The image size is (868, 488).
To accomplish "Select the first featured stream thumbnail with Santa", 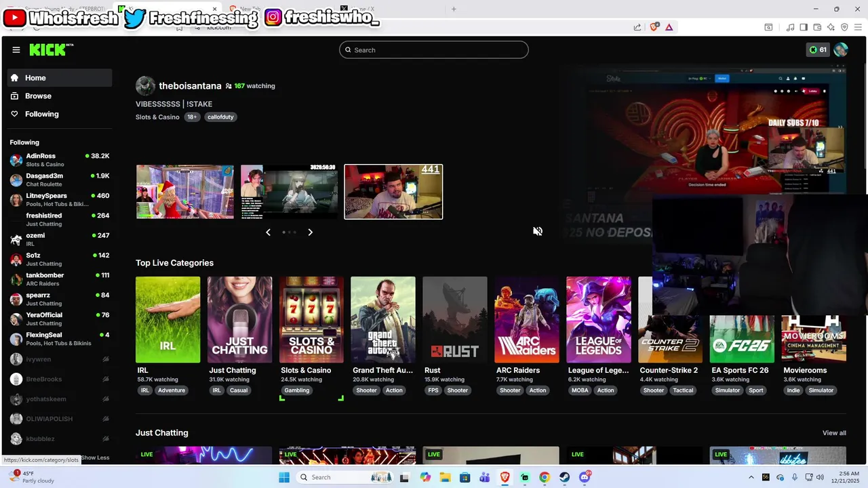I will pyautogui.click(x=184, y=192).
